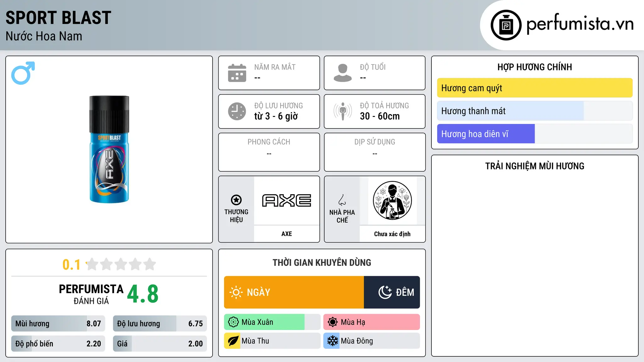Click the nose icon above Nhà pha chế

pyautogui.click(x=342, y=200)
